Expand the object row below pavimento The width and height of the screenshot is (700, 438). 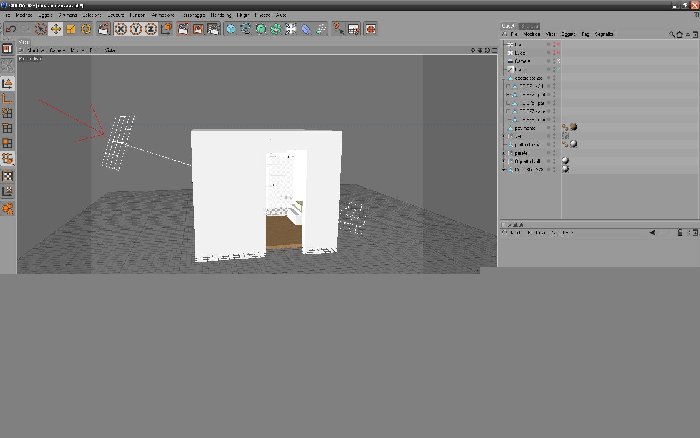click(x=504, y=136)
